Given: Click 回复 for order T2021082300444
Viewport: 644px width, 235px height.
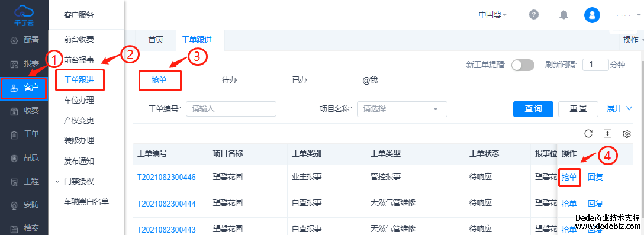Looking at the screenshot, I should pos(595,204).
